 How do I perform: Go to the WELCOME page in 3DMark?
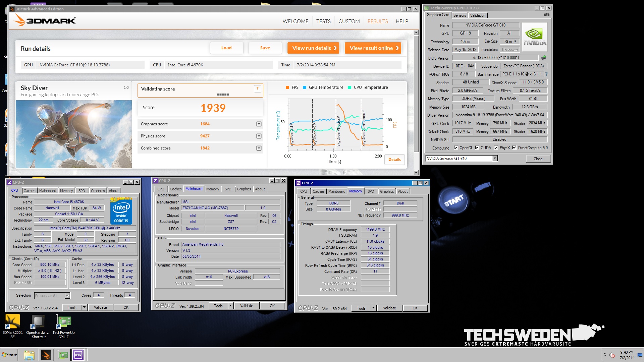click(x=296, y=21)
